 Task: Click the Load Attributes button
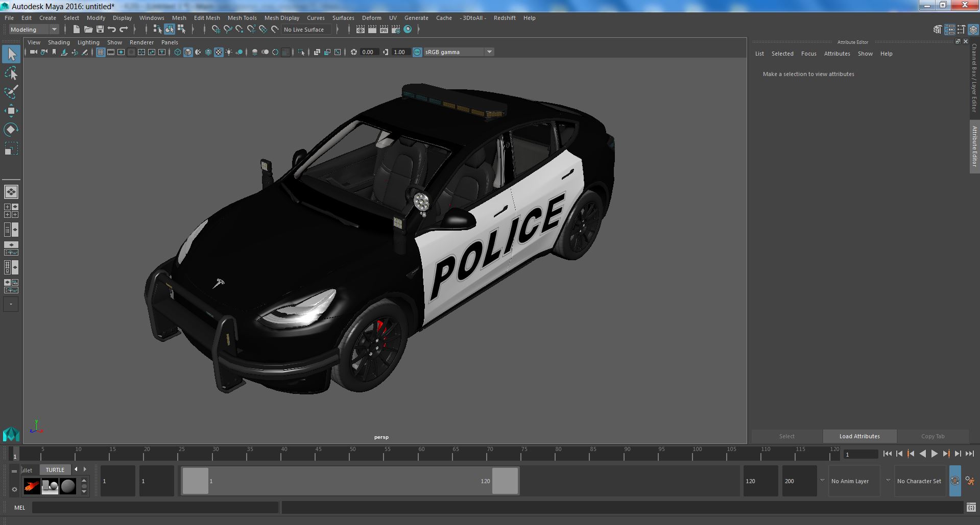point(859,436)
